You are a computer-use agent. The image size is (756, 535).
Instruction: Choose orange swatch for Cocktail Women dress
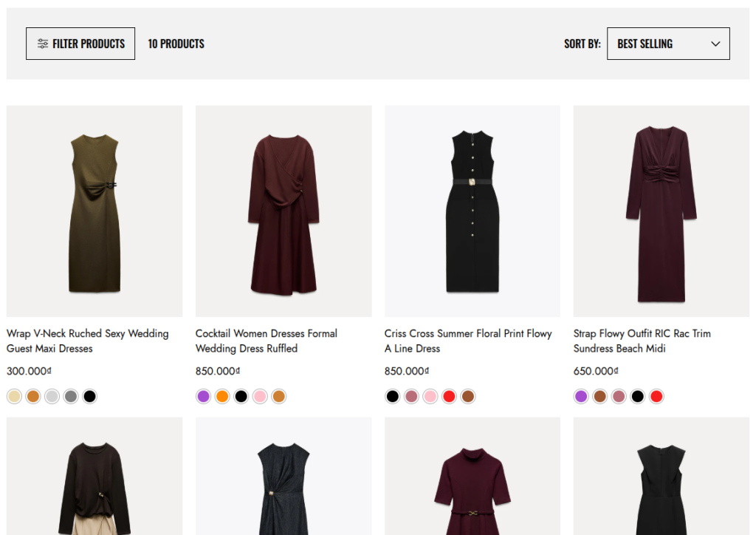pos(222,396)
